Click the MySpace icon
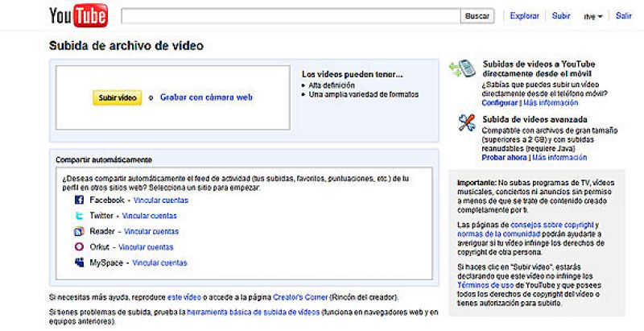 [79, 263]
